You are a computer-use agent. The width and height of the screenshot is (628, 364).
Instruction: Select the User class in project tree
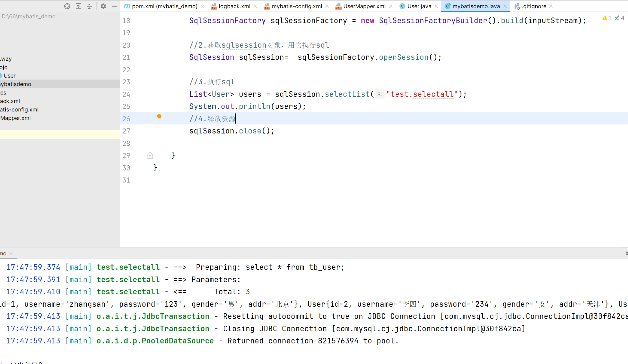pyautogui.click(x=9, y=76)
